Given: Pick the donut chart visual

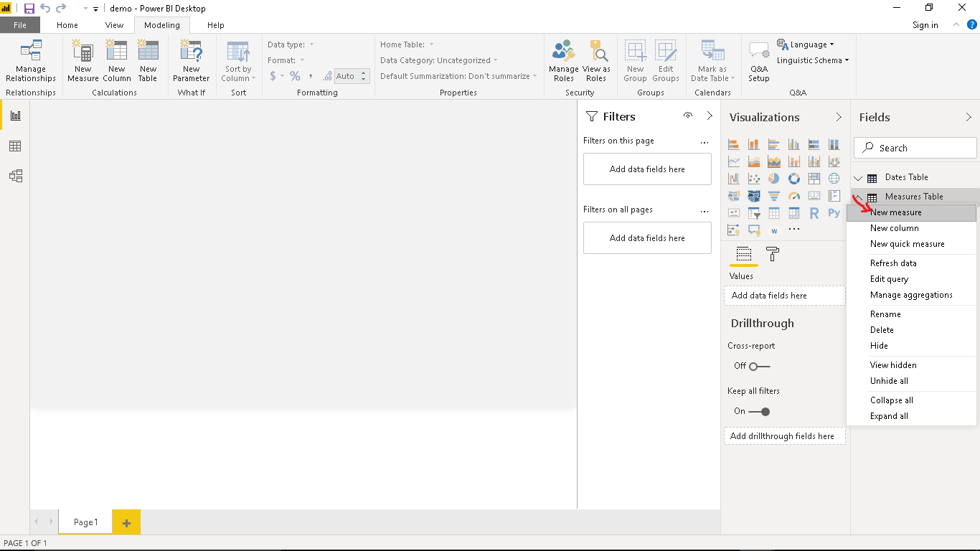Looking at the screenshot, I should (x=794, y=179).
